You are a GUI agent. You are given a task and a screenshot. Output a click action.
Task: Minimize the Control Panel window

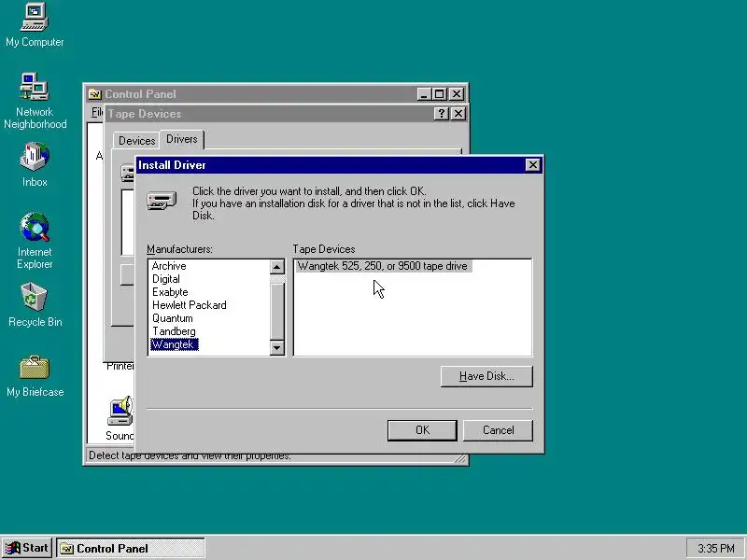(424, 94)
